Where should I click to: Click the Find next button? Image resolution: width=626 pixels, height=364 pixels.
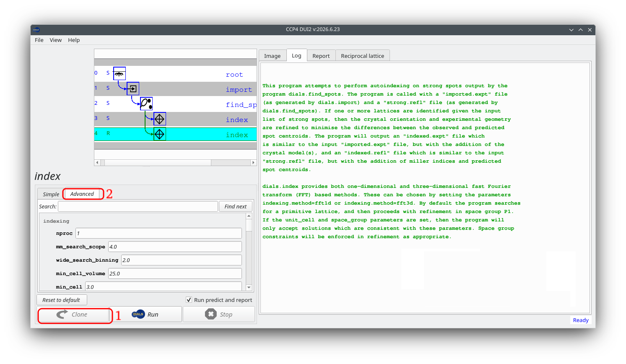click(236, 206)
